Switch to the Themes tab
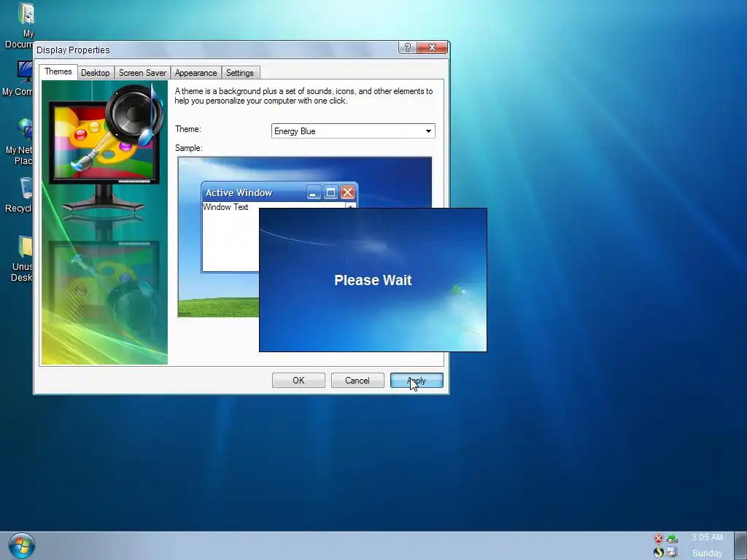Viewport: 747px width, 560px height. tap(58, 72)
